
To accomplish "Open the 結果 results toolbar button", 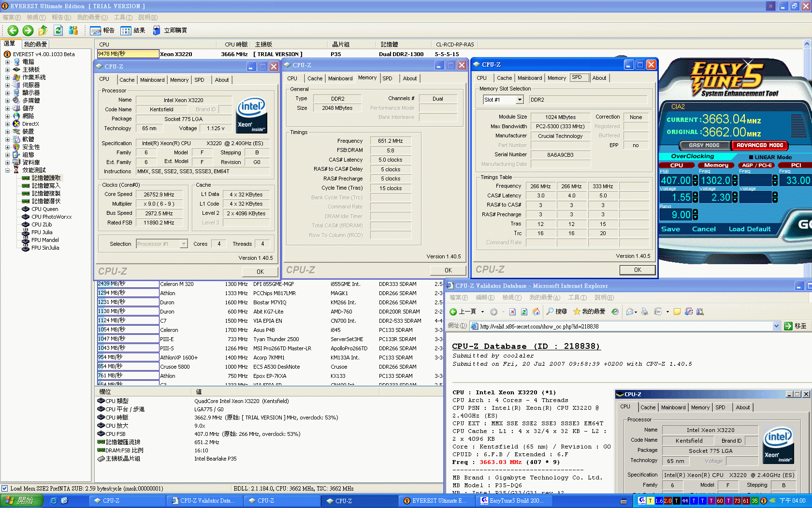I will click(x=133, y=30).
